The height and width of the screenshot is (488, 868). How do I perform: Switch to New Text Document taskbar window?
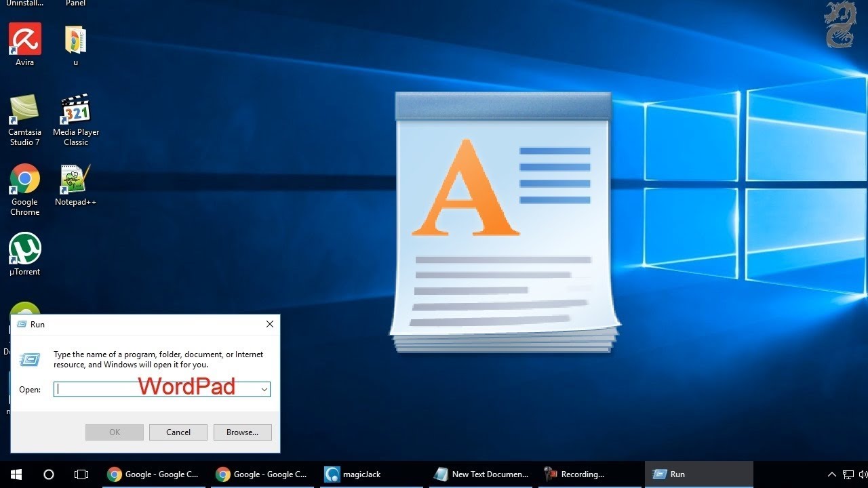481,474
